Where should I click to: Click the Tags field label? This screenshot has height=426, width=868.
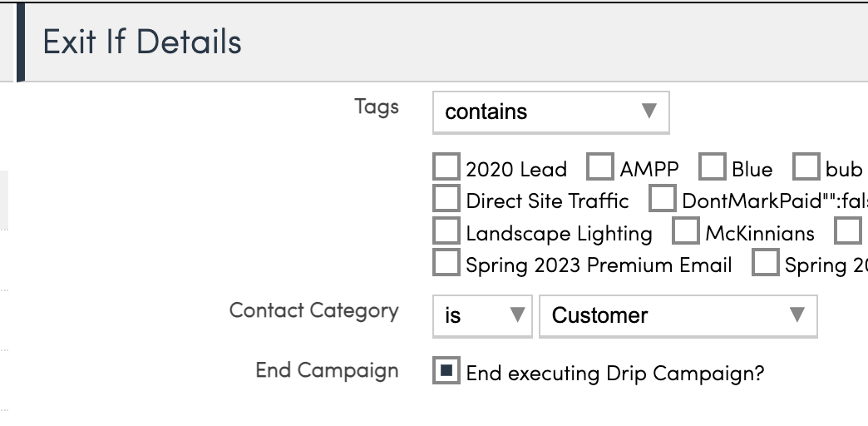376,106
